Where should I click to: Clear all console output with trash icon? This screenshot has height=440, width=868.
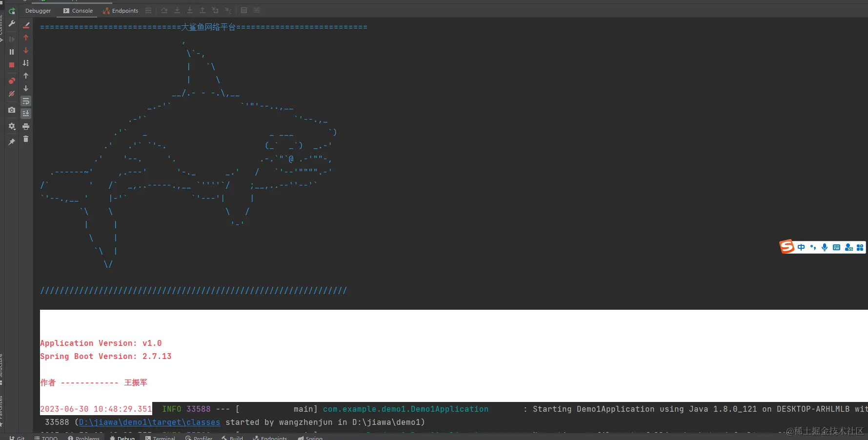click(x=26, y=139)
